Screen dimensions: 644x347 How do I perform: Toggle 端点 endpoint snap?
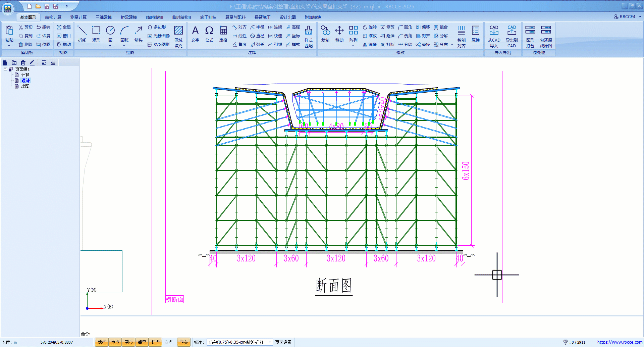coord(102,342)
